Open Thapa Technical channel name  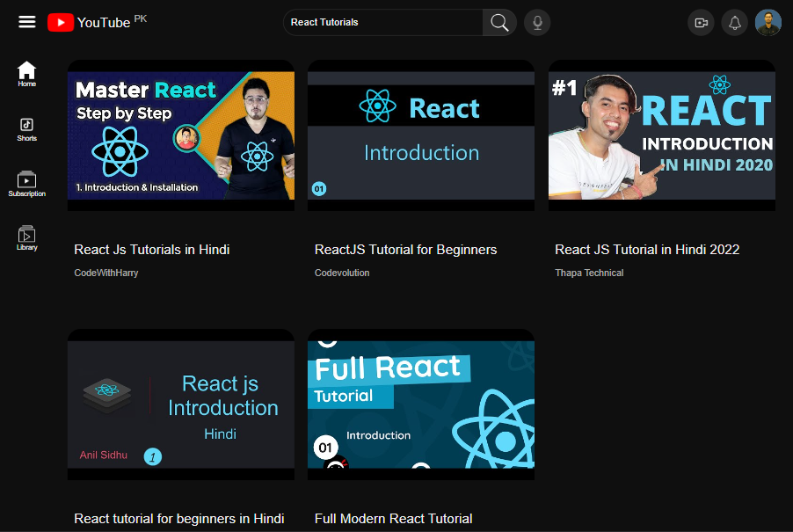[x=589, y=273]
